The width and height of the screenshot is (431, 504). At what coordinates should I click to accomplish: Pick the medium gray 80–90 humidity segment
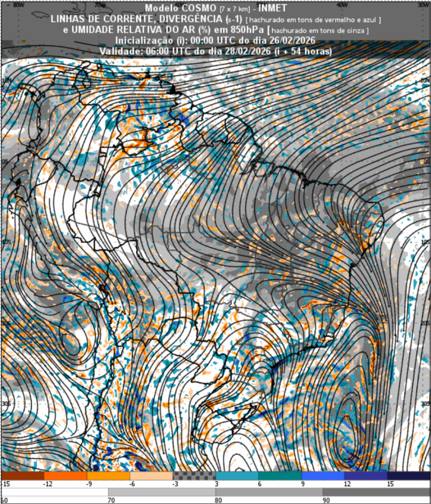pyautogui.click(x=269, y=492)
